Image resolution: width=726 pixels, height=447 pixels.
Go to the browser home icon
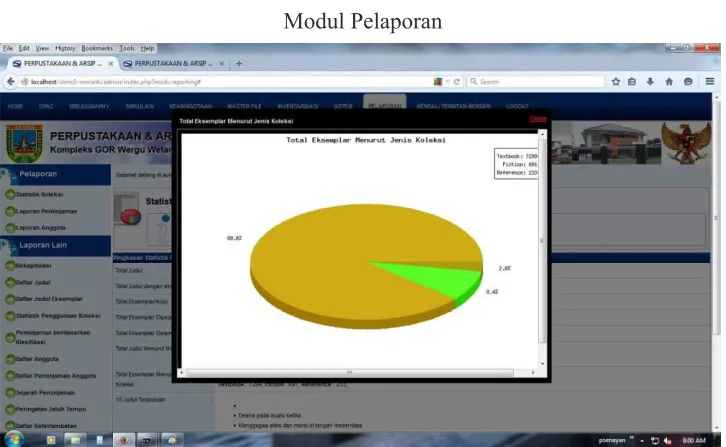(x=669, y=82)
